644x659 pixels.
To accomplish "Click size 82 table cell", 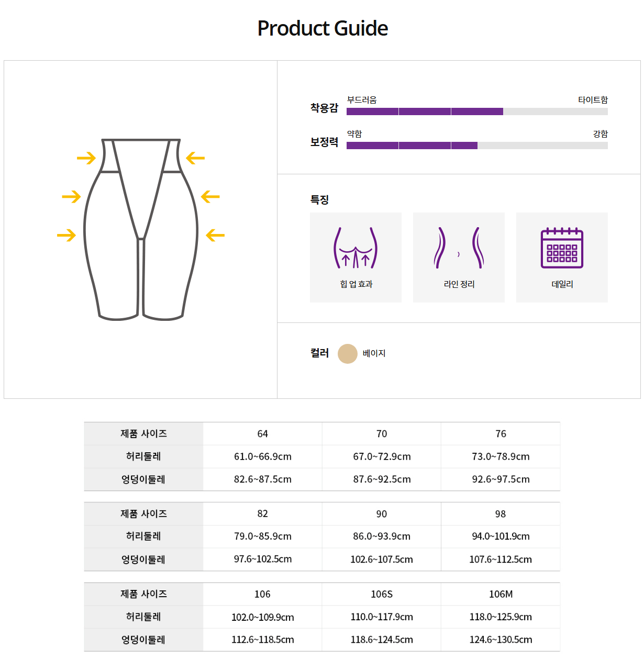I will [262, 514].
